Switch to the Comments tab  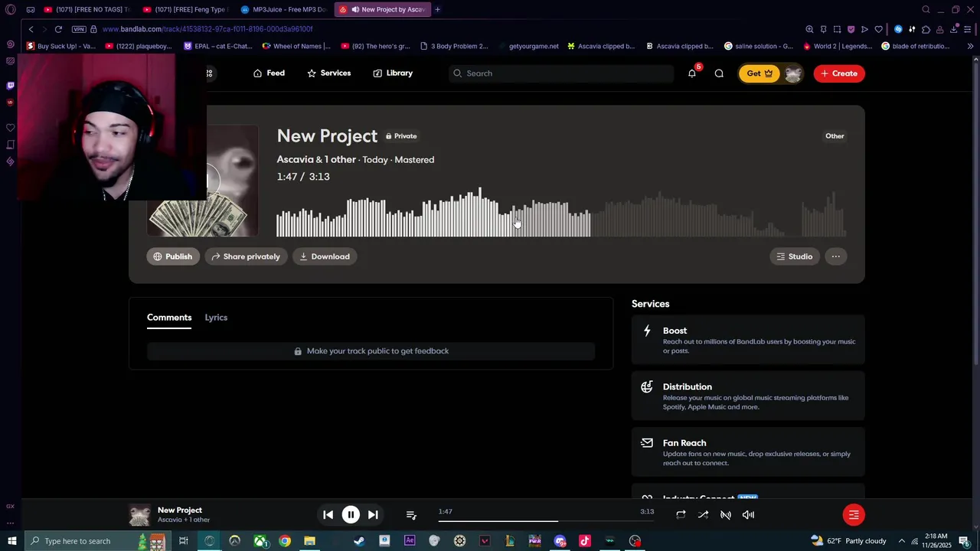(169, 318)
